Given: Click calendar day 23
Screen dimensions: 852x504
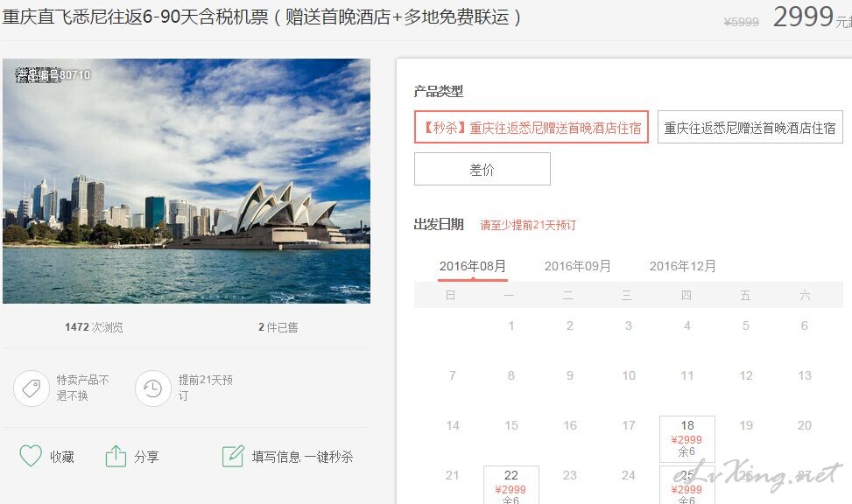Looking at the screenshot, I should pyautogui.click(x=570, y=475).
